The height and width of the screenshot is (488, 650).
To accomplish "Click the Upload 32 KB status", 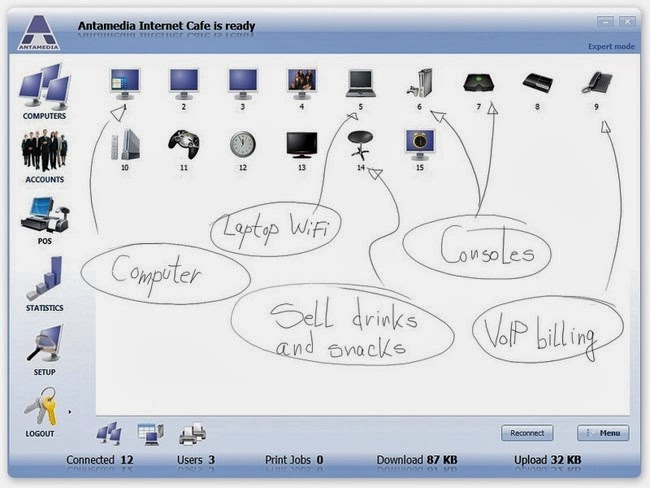I will (x=548, y=460).
